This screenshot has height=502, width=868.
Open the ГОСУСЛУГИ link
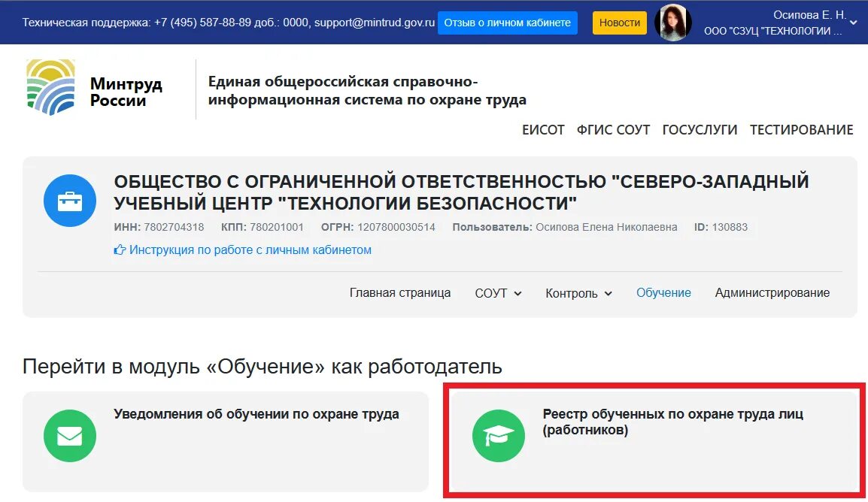[x=700, y=130]
